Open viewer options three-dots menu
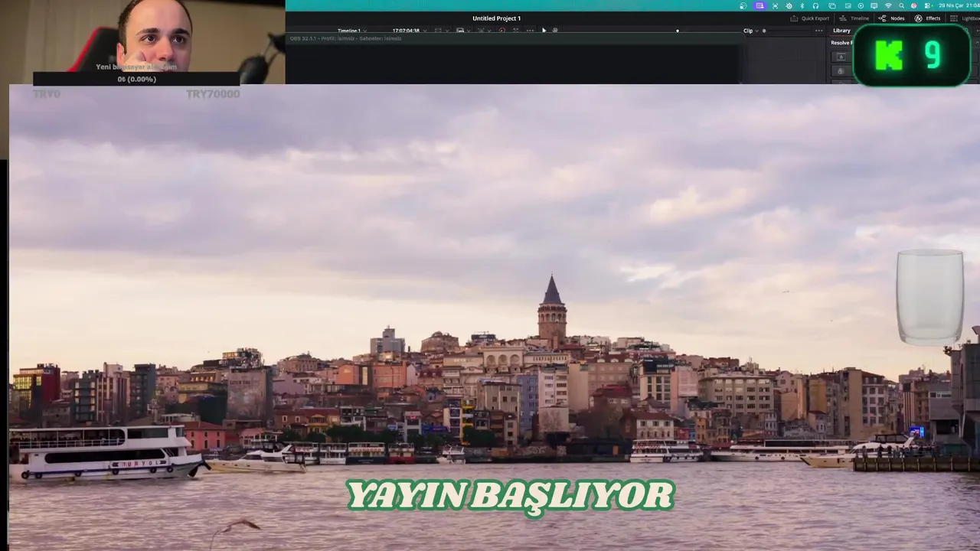980x551 pixels. [x=530, y=31]
